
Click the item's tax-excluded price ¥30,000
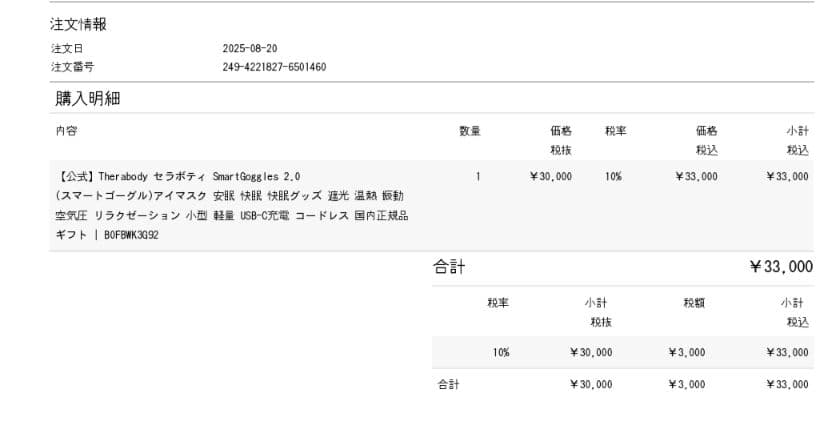(550, 176)
